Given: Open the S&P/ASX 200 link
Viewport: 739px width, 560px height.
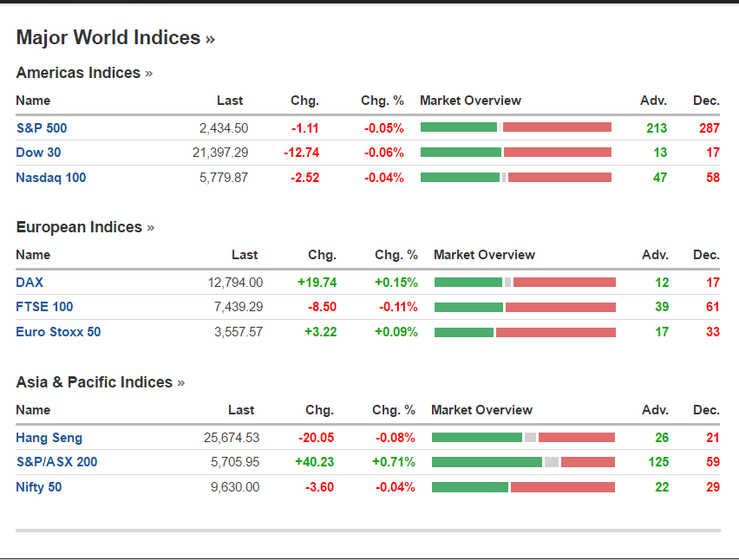Looking at the screenshot, I should tap(56, 462).
